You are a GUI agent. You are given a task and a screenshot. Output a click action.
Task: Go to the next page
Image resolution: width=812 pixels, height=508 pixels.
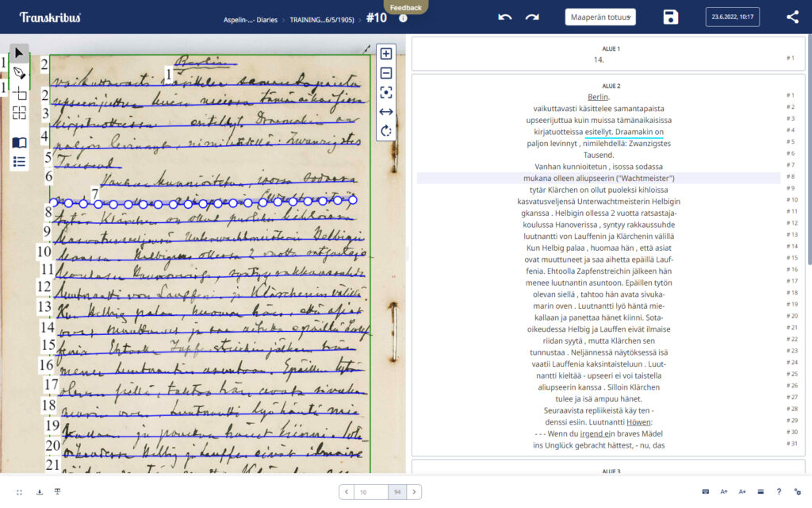[414, 492]
